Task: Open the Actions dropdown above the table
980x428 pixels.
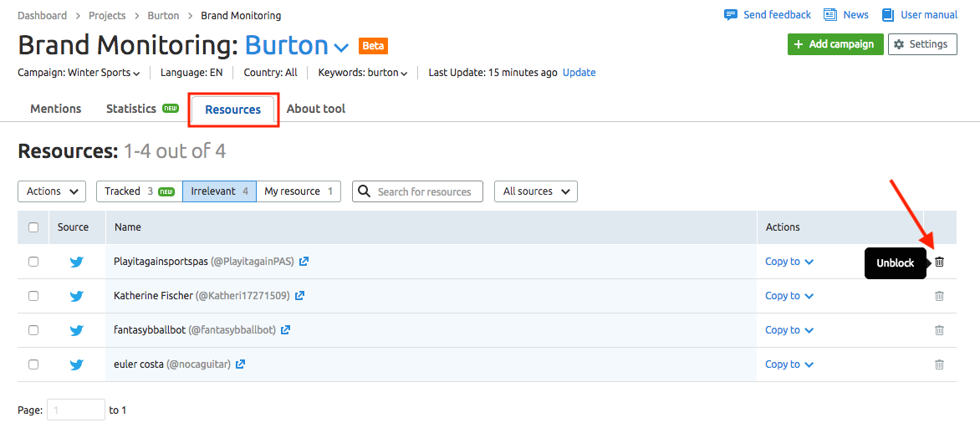Action: [x=52, y=191]
